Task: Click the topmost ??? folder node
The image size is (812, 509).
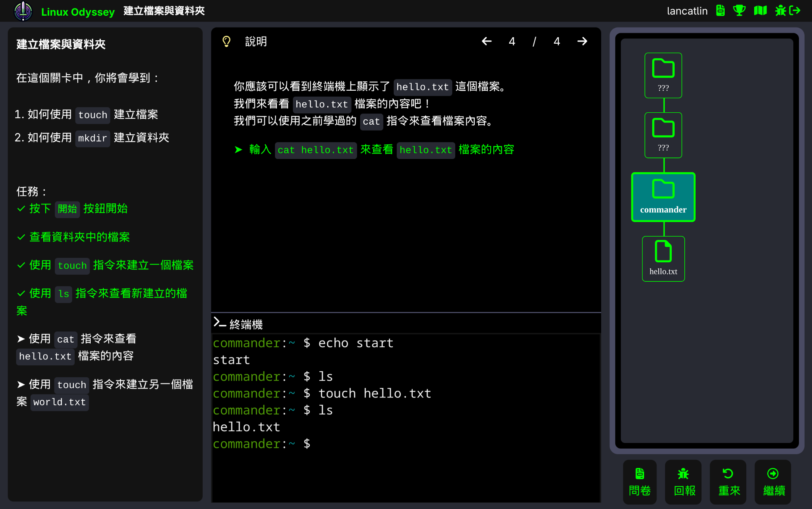Action: [x=663, y=75]
